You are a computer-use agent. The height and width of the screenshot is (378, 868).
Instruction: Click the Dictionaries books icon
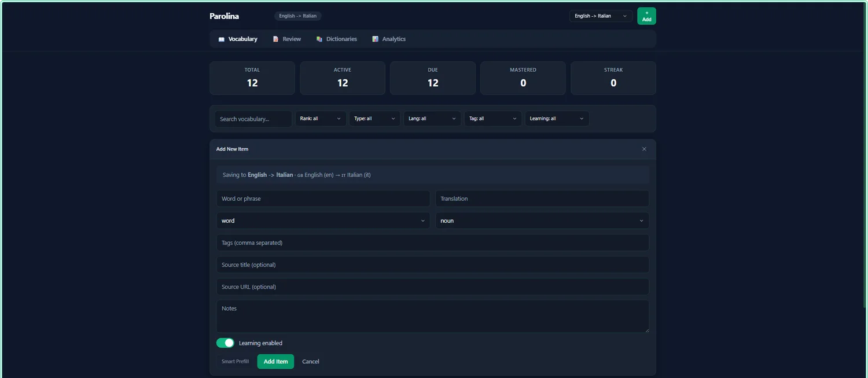(319, 39)
